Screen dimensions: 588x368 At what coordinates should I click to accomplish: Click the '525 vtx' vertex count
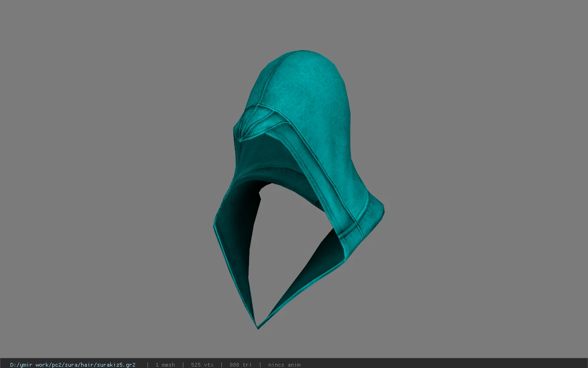coord(202,365)
